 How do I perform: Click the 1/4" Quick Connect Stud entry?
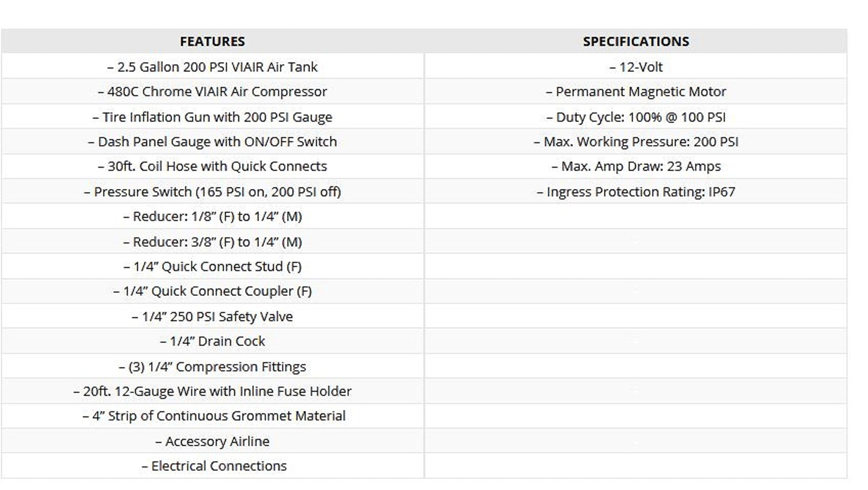[x=212, y=266]
